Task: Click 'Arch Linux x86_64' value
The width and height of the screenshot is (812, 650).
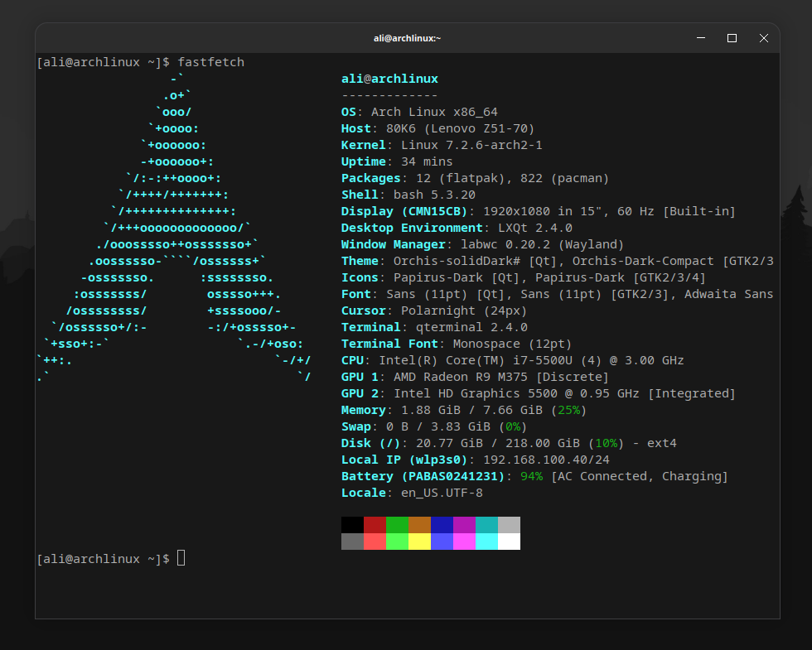Action: pyautogui.click(x=434, y=112)
